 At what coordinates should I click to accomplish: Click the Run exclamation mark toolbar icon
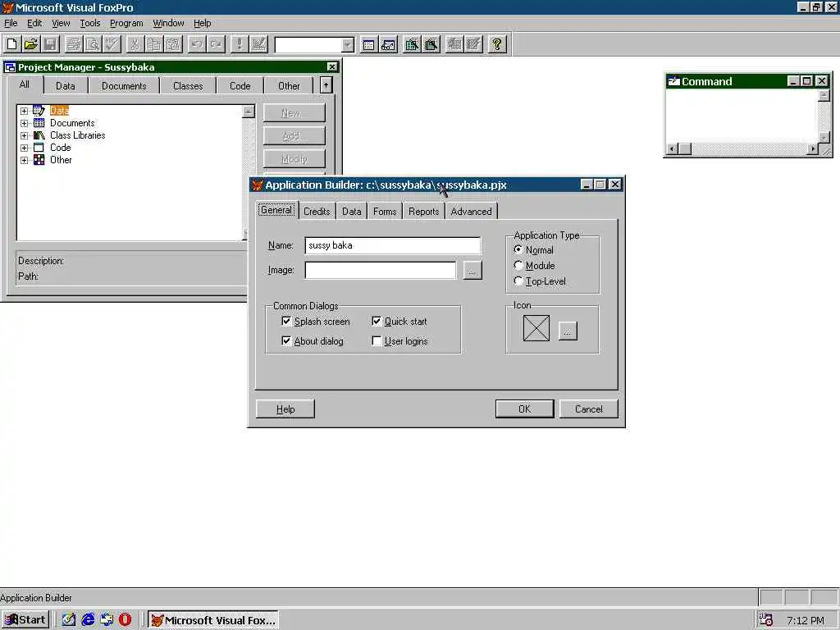pyautogui.click(x=239, y=44)
